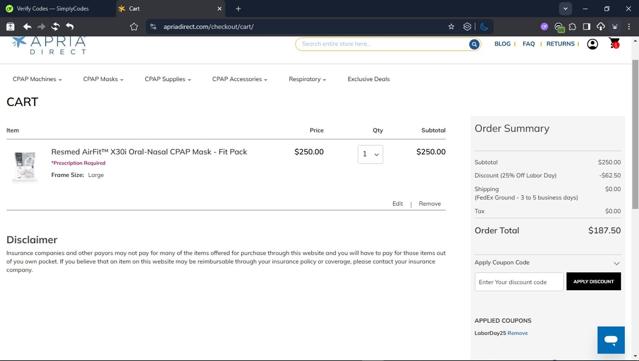Expand CPAP Supplies menu
Image resolution: width=639 pixels, height=361 pixels.
(167, 79)
